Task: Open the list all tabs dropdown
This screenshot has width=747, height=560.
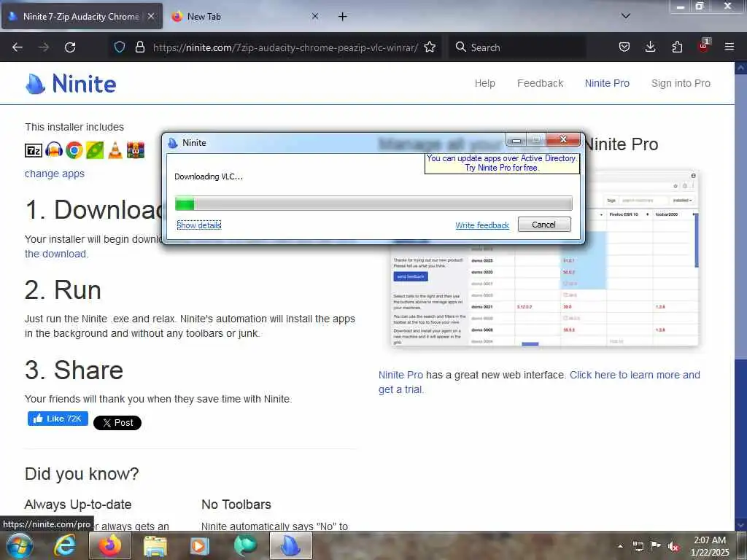Action: click(626, 16)
